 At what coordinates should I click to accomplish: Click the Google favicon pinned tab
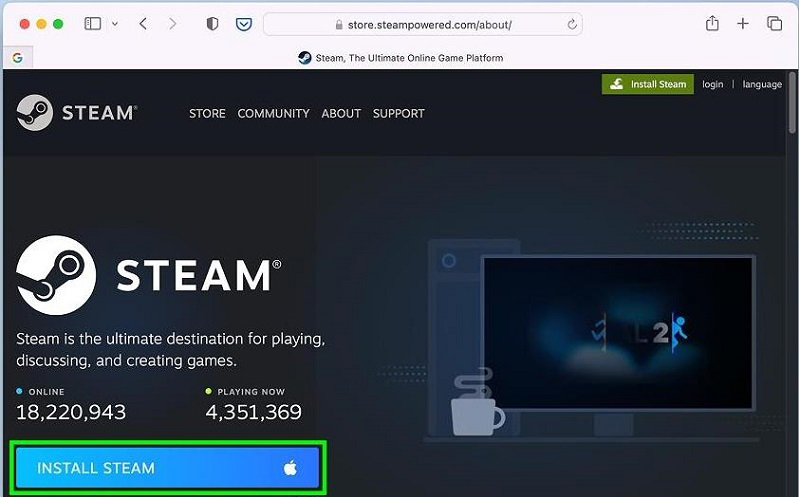pyautogui.click(x=17, y=58)
